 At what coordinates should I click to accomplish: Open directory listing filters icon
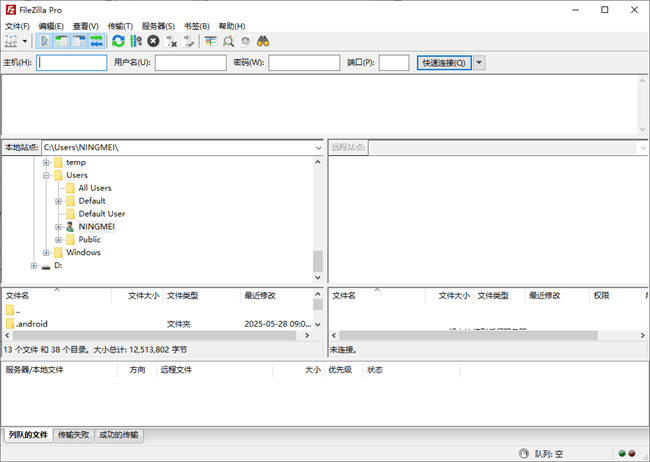(x=211, y=41)
